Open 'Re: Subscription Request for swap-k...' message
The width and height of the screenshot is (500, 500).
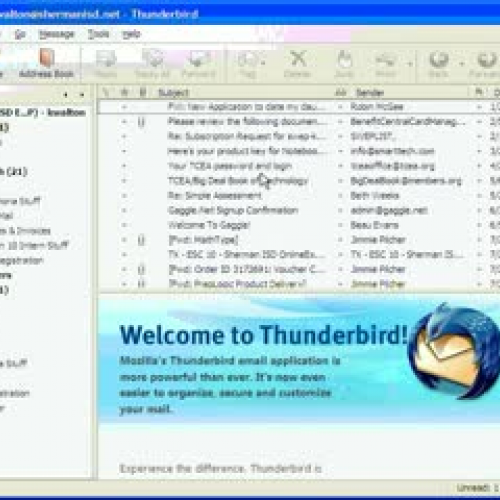click(247, 136)
